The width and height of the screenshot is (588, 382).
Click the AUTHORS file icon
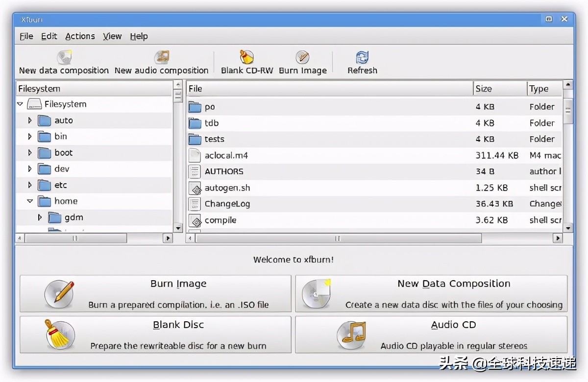pos(195,171)
